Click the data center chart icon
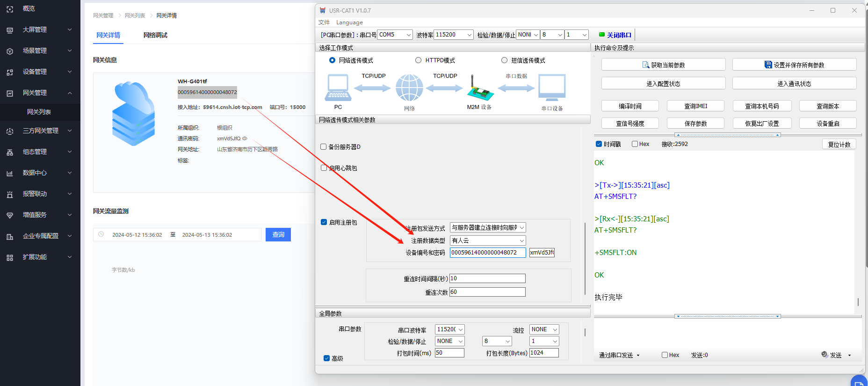The image size is (868, 386). [10, 173]
